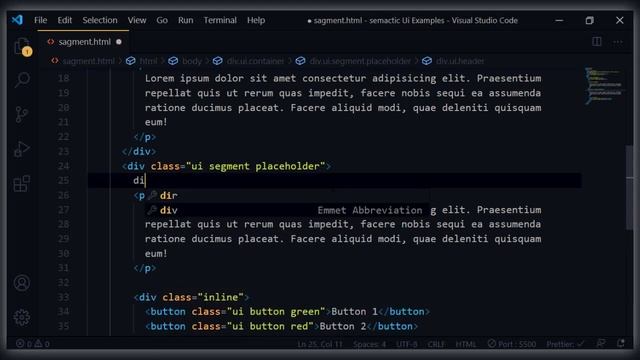640x360 pixels.
Task: Choose the div Emmet Abbreviation suggestion
Action: click(287, 210)
